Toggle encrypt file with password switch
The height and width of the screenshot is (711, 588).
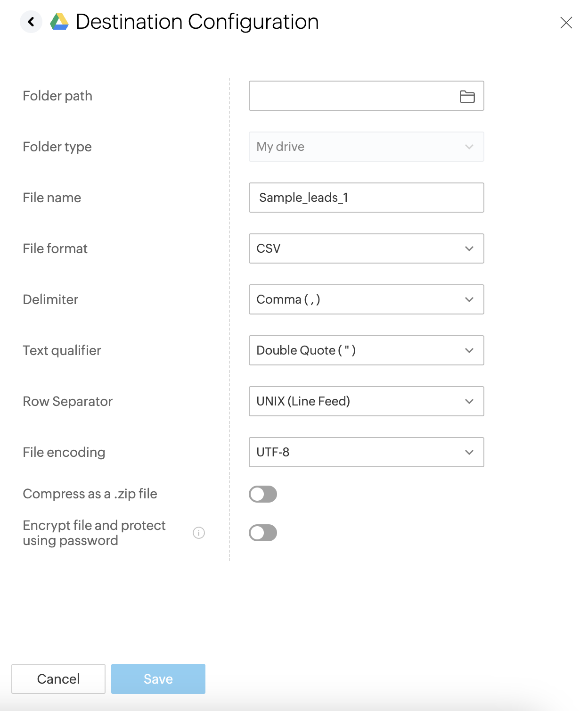263,533
